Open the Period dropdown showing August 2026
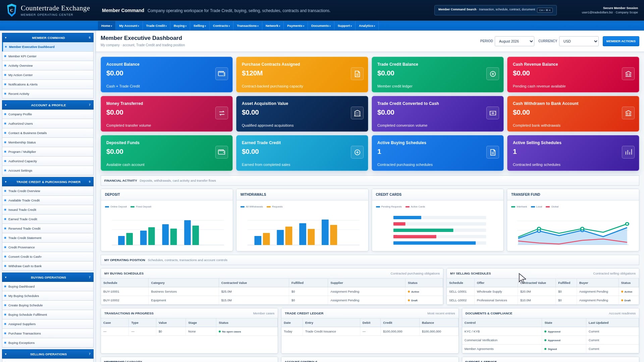The width and height of the screenshot is (644, 362). click(x=514, y=41)
